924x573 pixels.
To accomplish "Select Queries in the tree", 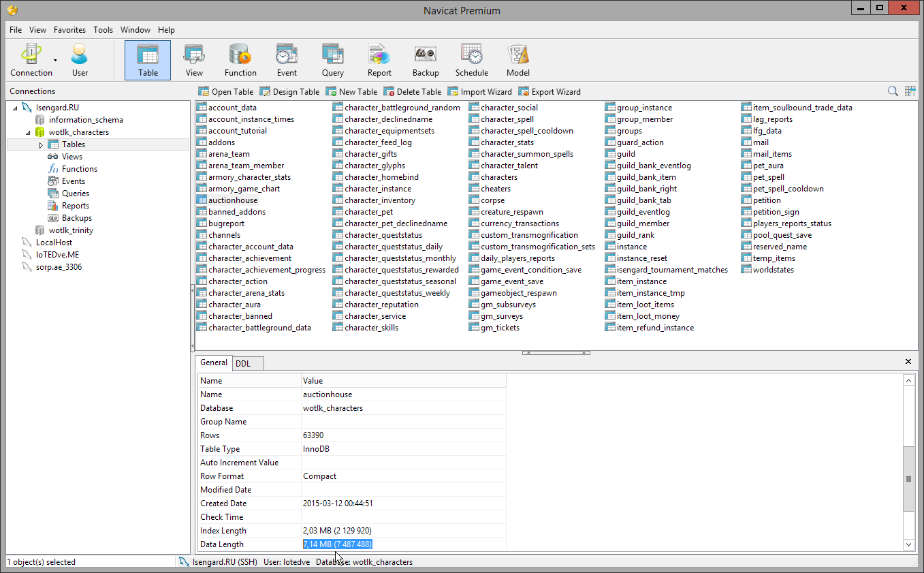I will (x=75, y=193).
